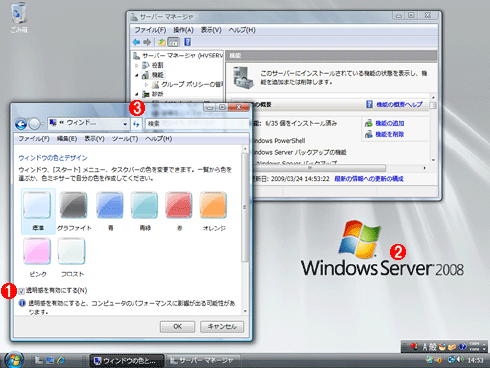Click the A input mode icon in language bar
490x368 pixels.
[x=425, y=347]
